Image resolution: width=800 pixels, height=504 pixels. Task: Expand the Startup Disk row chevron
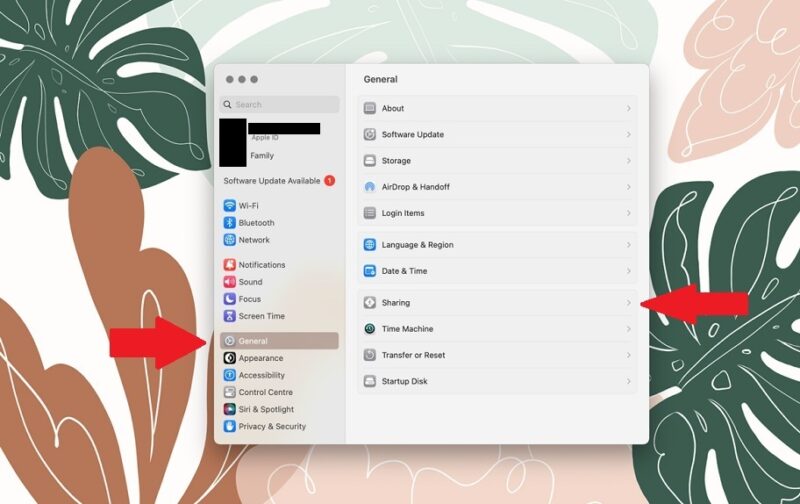point(629,381)
